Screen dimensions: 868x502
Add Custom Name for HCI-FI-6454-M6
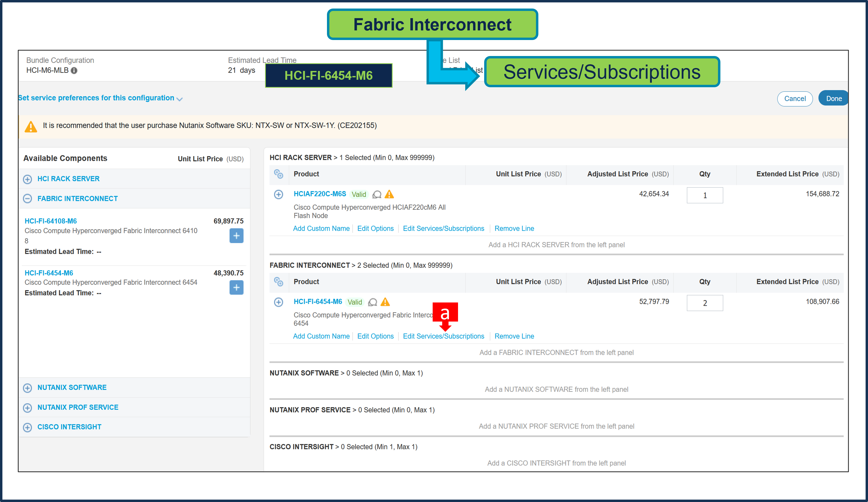(x=321, y=336)
